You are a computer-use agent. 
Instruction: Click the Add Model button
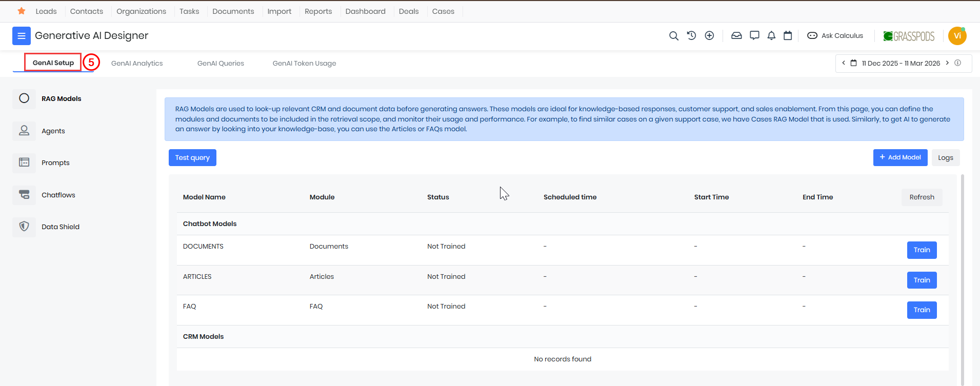(900, 157)
